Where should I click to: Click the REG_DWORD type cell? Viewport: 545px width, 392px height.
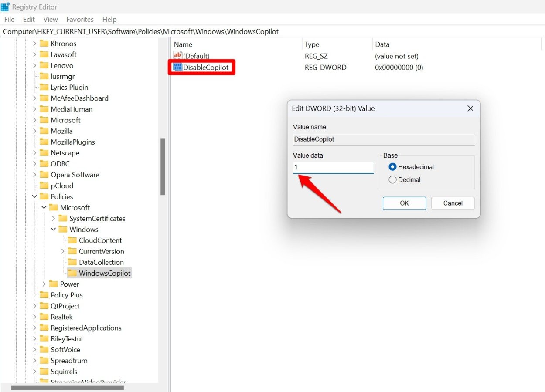pyautogui.click(x=325, y=68)
